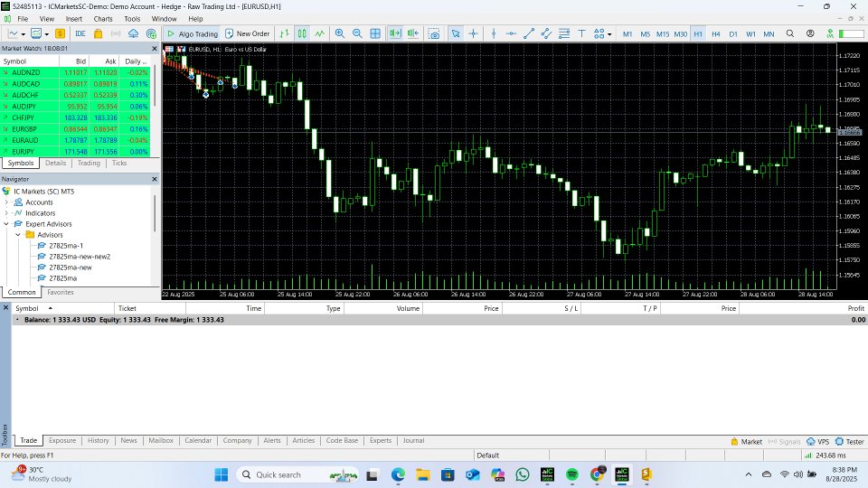Viewport: 868px width, 488px height.
Task: Open the second toolbar dropdown arrow
Action: (x=47, y=34)
